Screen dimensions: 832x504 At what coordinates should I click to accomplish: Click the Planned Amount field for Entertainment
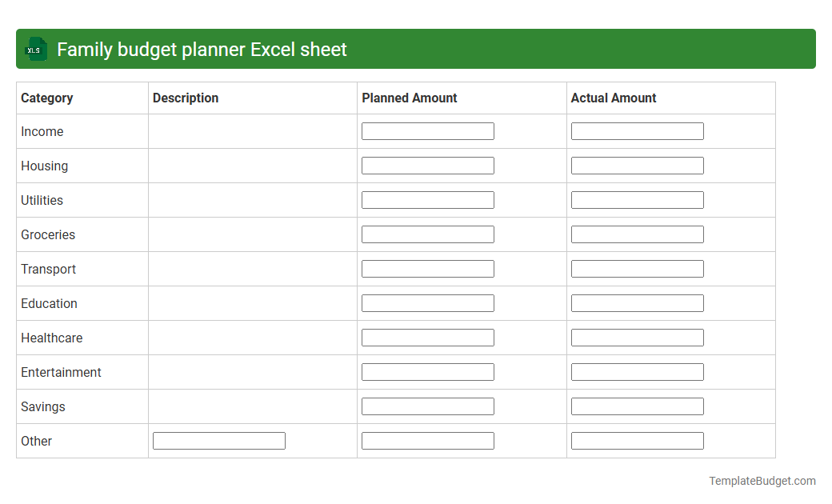pyautogui.click(x=427, y=371)
